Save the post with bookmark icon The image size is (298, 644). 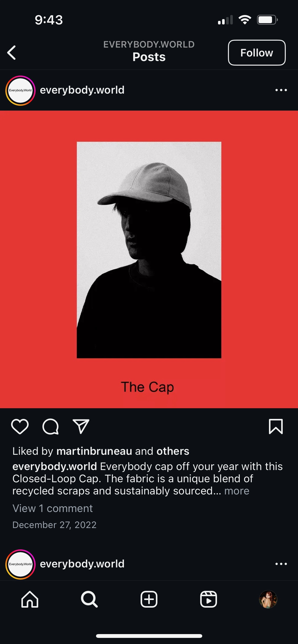[276, 426]
